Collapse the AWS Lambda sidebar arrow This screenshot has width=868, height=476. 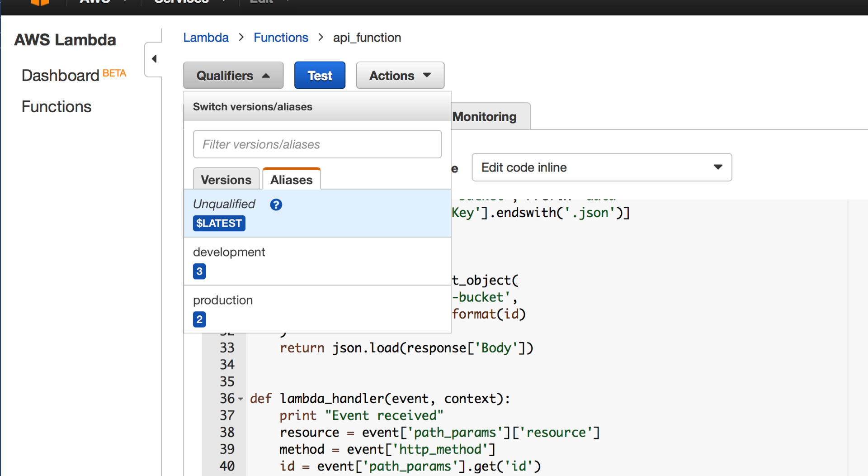154,58
